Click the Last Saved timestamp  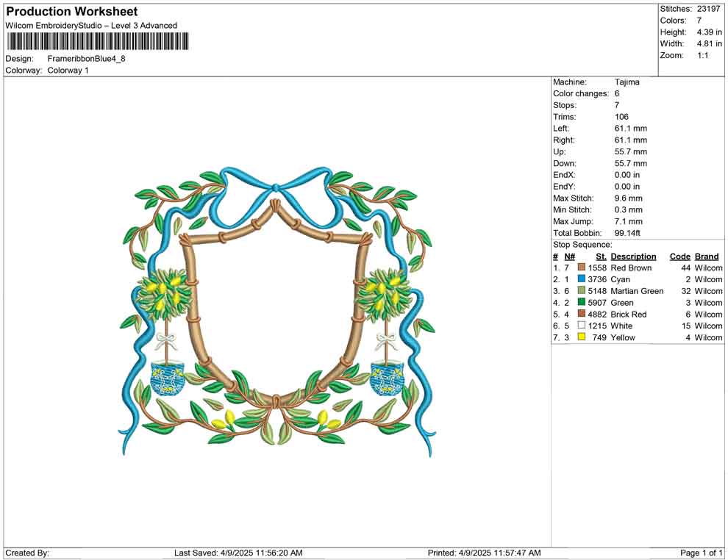[239, 553]
